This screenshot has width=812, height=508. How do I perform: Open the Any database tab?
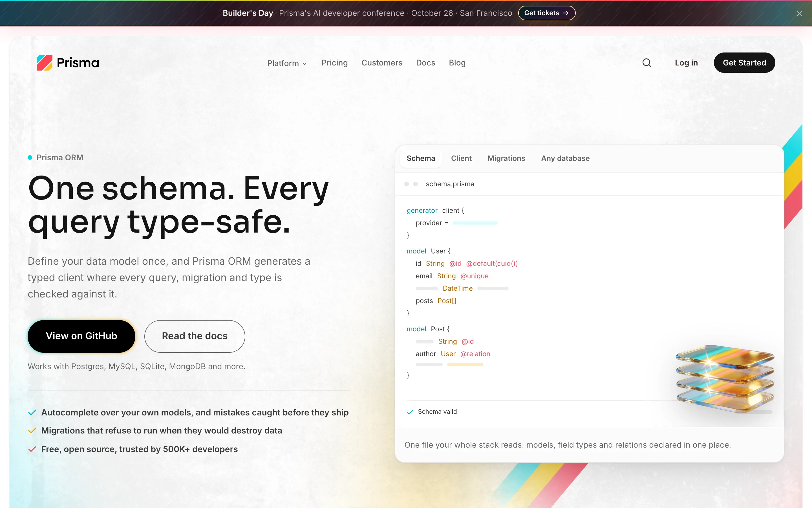[565, 158]
